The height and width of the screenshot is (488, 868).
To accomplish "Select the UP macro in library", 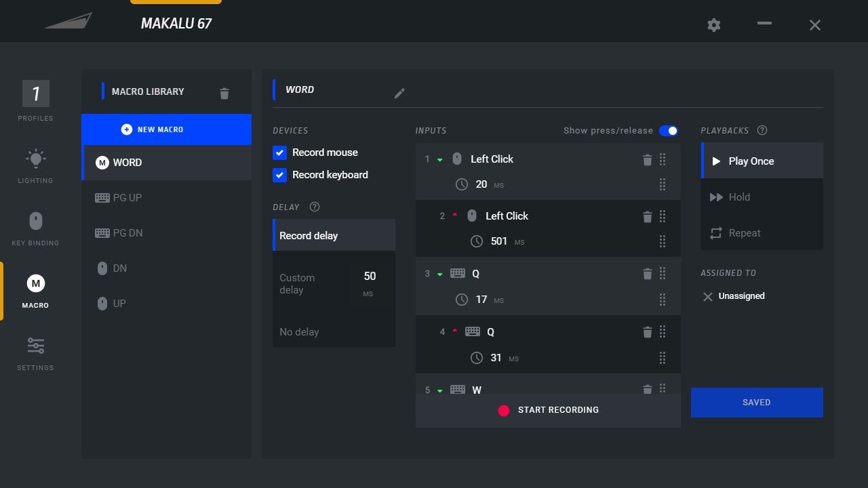I will 166,304.
